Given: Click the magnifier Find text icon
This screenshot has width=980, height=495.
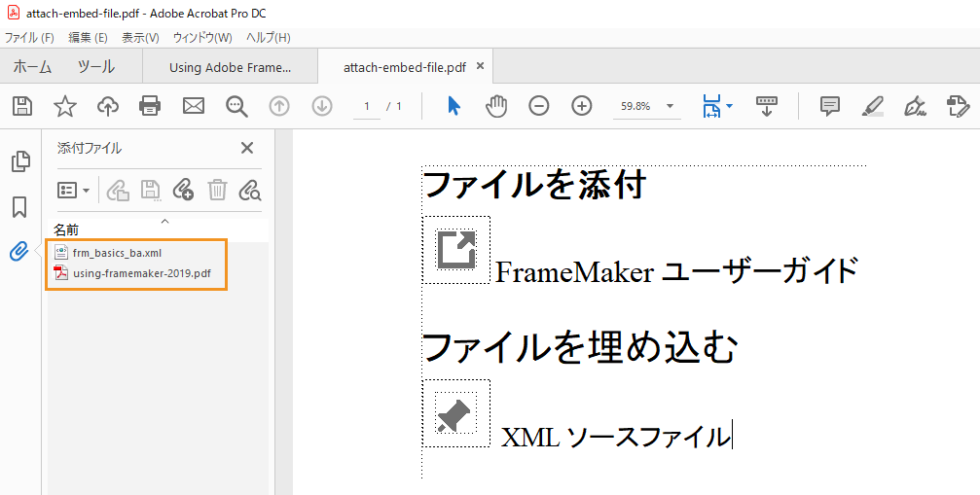Looking at the screenshot, I should 236,107.
